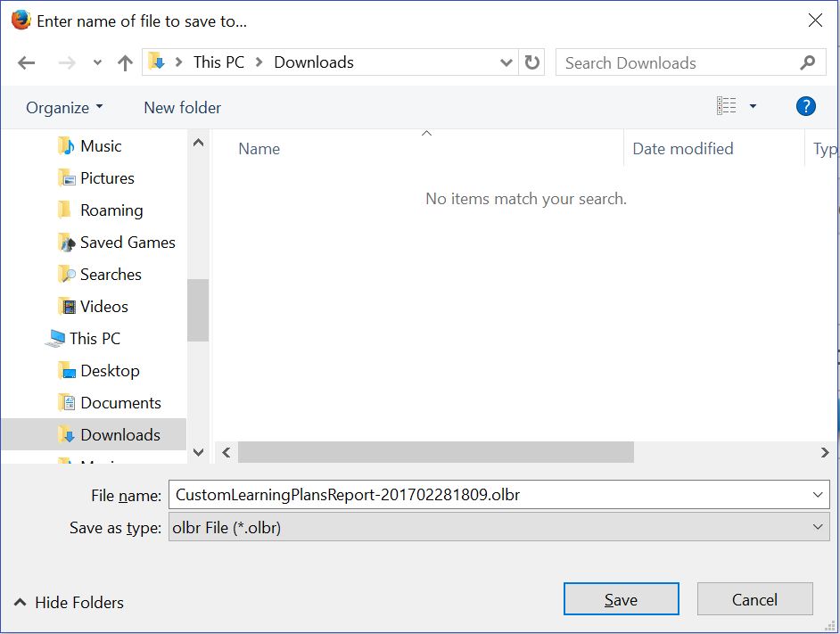Expand the address bar history dropdown
840x634 pixels.
[x=506, y=62]
